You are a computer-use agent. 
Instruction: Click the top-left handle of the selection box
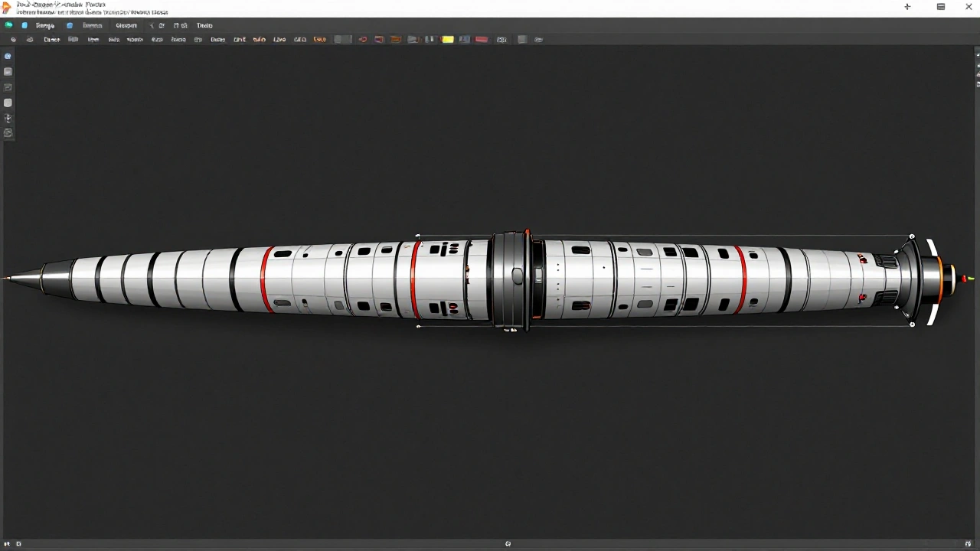(417, 236)
